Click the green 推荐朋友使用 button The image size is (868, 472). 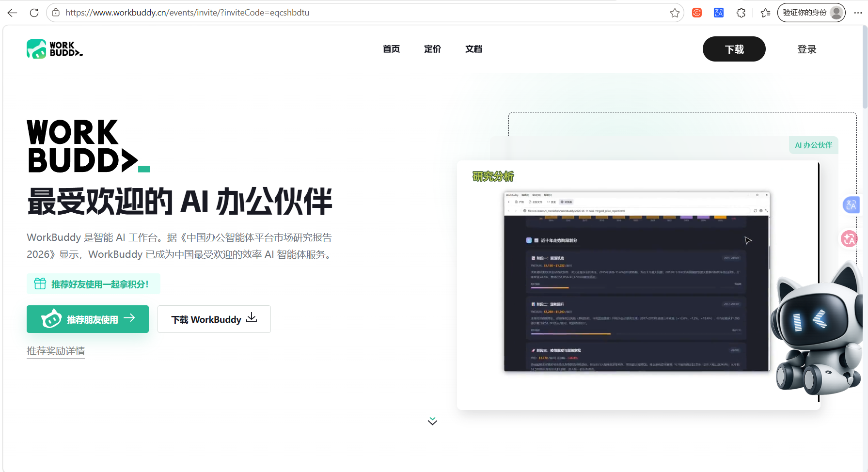88,319
